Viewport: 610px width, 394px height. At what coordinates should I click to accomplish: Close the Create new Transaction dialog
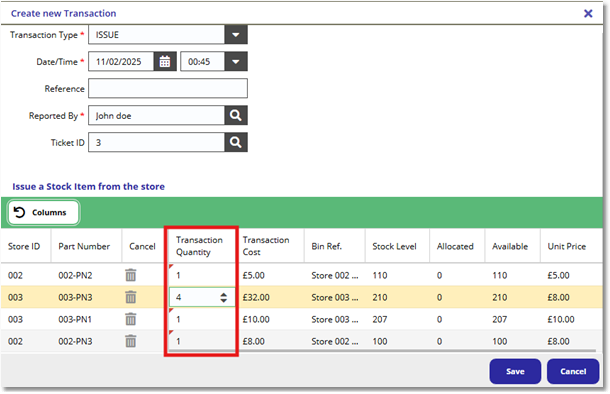coord(588,14)
